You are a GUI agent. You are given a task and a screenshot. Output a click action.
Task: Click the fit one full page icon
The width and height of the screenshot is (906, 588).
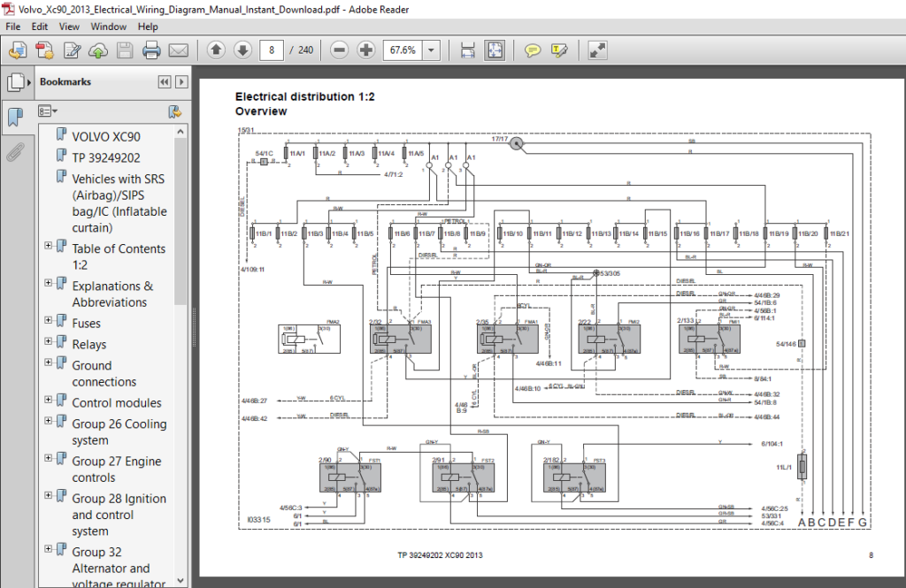point(495,50)
